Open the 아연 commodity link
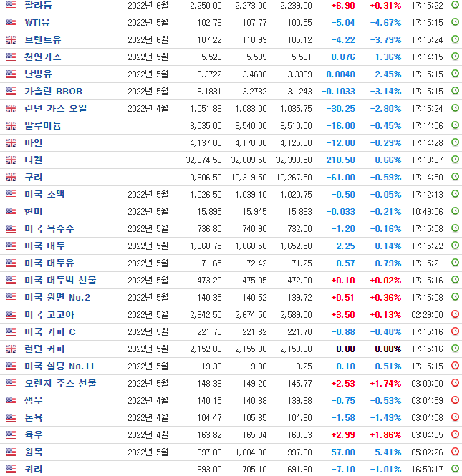The height and width of the screenshot is (476, 462). 34,142
